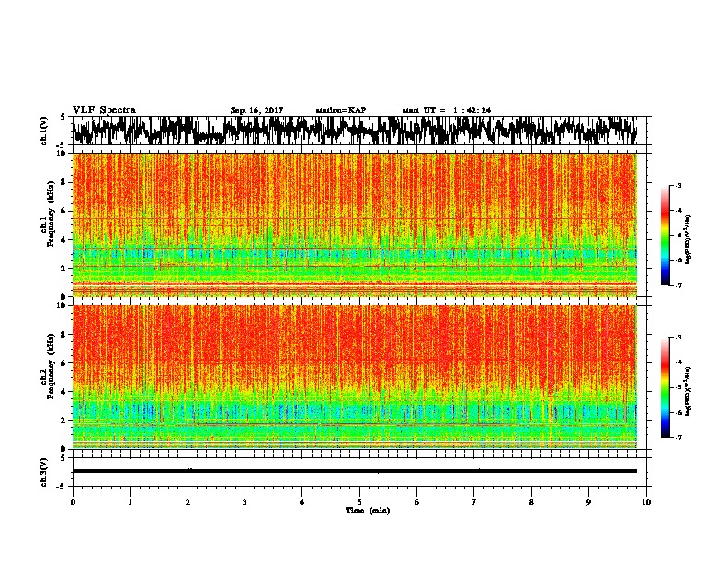Click the "VLF Spectra" plot title
The image size is (728, 563).
pos(104,109)
